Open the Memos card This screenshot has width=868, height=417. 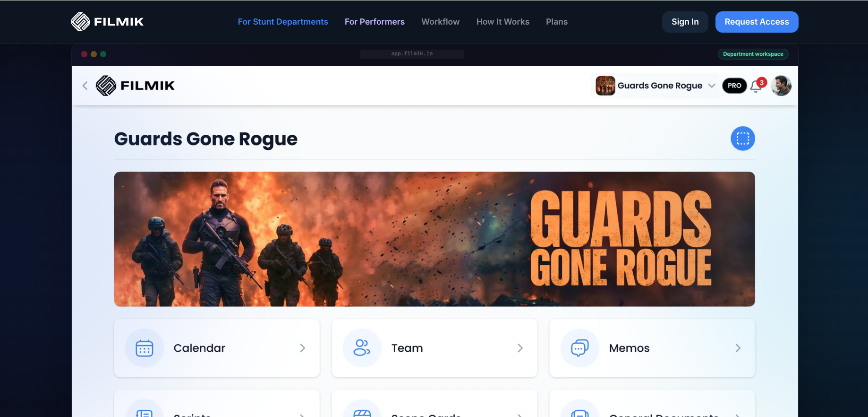(x=652, y=348)
